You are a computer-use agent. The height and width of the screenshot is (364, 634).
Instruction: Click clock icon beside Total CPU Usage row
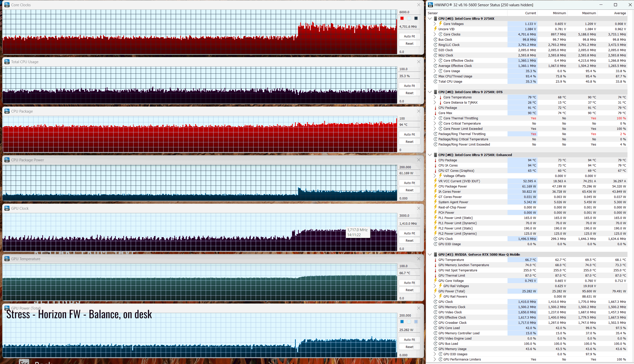435,81
